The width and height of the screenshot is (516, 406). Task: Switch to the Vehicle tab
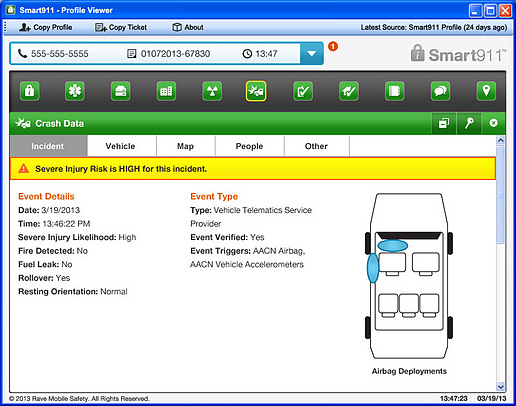(x=120, y=146)
